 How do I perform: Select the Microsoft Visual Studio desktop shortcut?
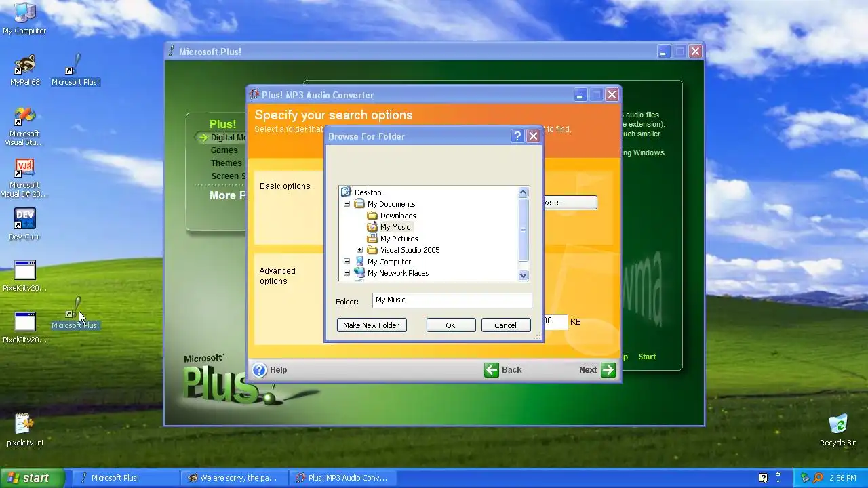[24, 127]
